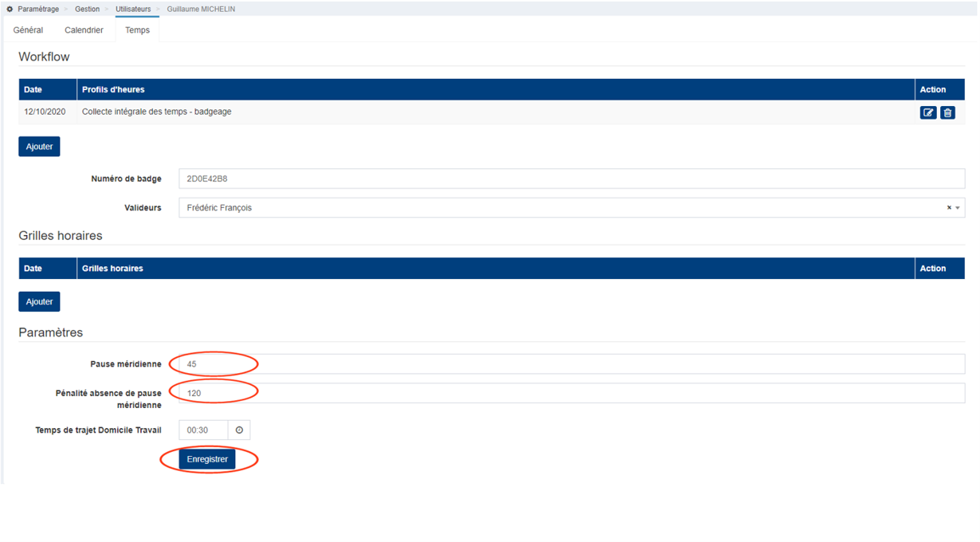Open the clock picker for Temps de trajet
The image size is (980, 542).
coord(239,430)
